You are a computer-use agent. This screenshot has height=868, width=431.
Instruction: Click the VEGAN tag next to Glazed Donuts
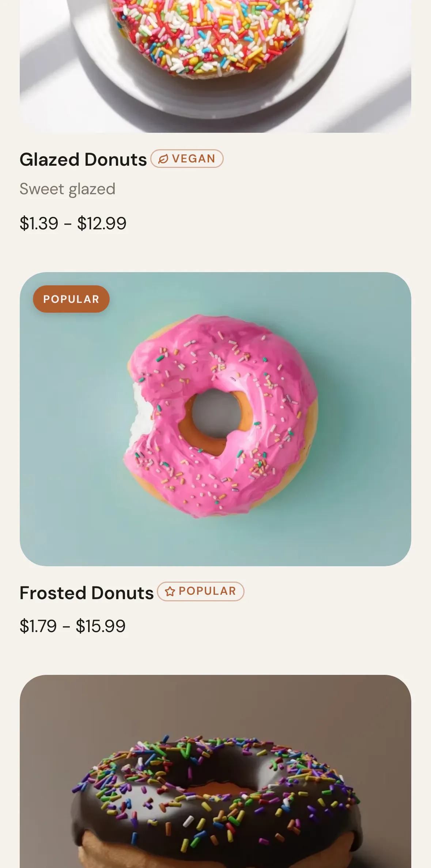tap(187, 159)
